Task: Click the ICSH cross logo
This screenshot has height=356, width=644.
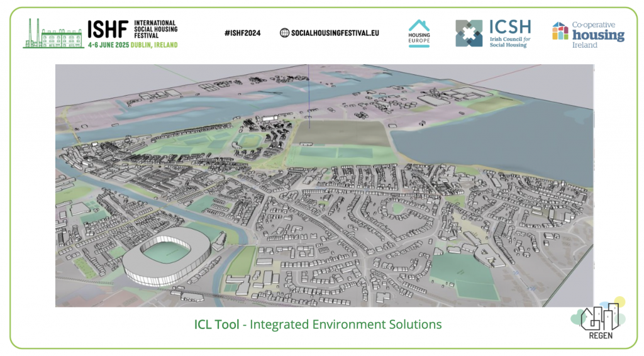Action: pos(469,33)
